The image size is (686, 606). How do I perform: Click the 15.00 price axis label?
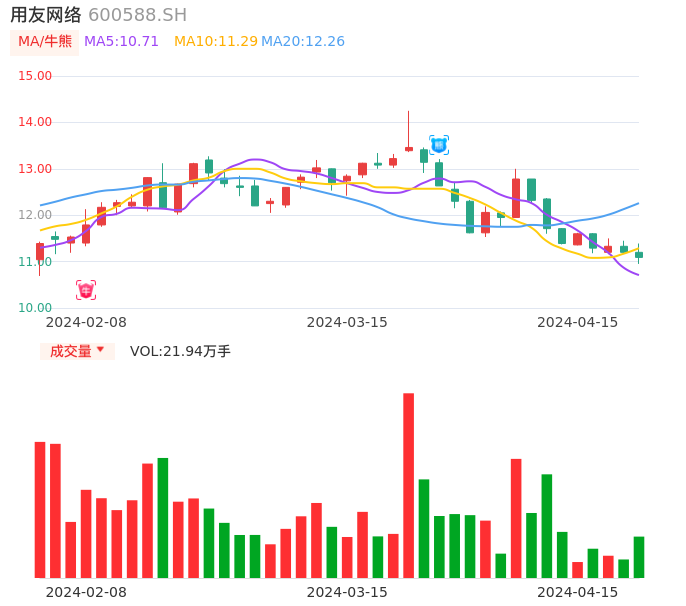pyautogui.click(x=35, y=76)
